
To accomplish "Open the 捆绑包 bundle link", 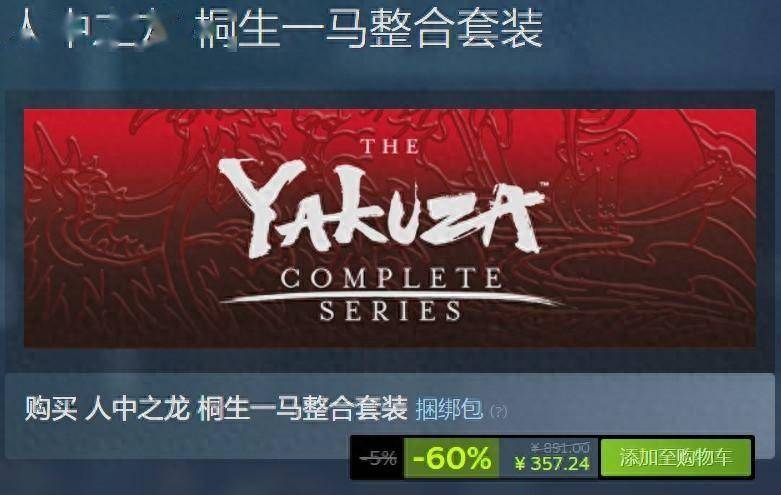I will pos(449,409).
